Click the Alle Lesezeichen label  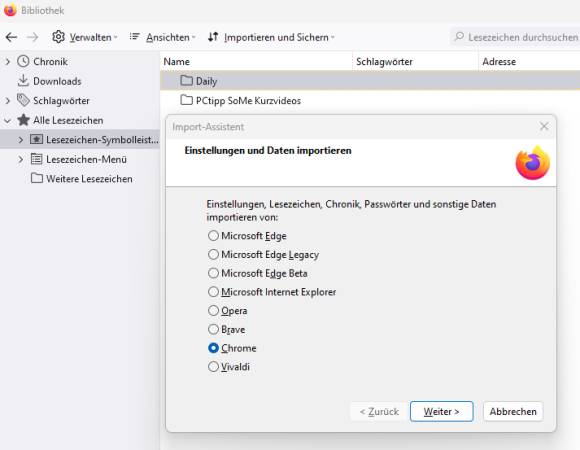tap(68, 120)
